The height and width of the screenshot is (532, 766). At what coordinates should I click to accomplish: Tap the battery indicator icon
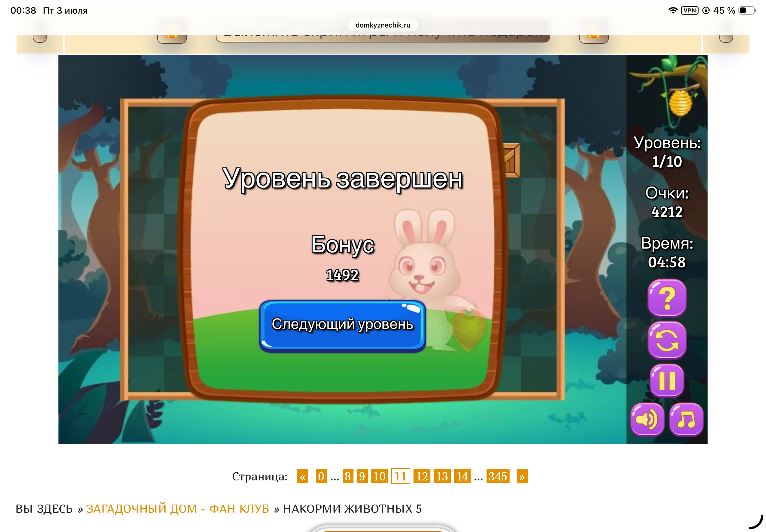pos(747,10)
